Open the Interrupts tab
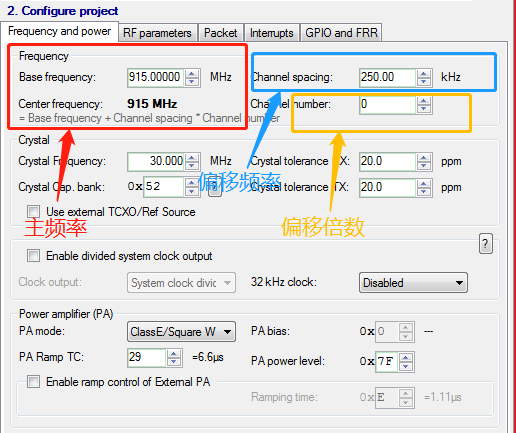Screen dimensions: 516x433 click(272, 33)
